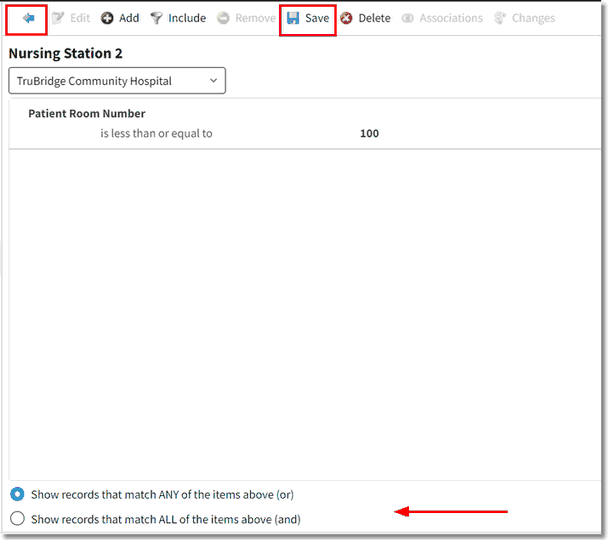Select the Patient Room Number heading
609x542 pixels.
coord(87,113)
